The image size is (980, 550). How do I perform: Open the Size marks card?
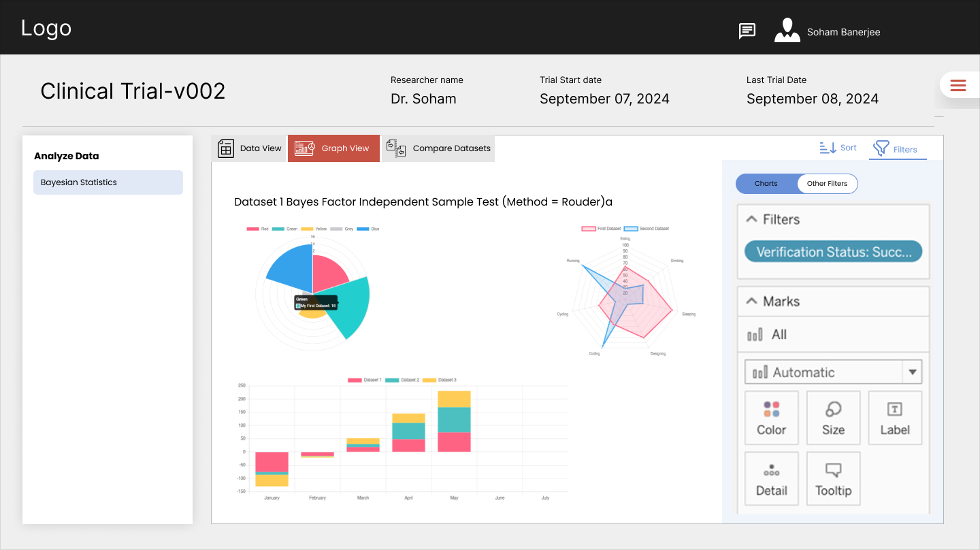pyautogui.click(x=833, y=418)
